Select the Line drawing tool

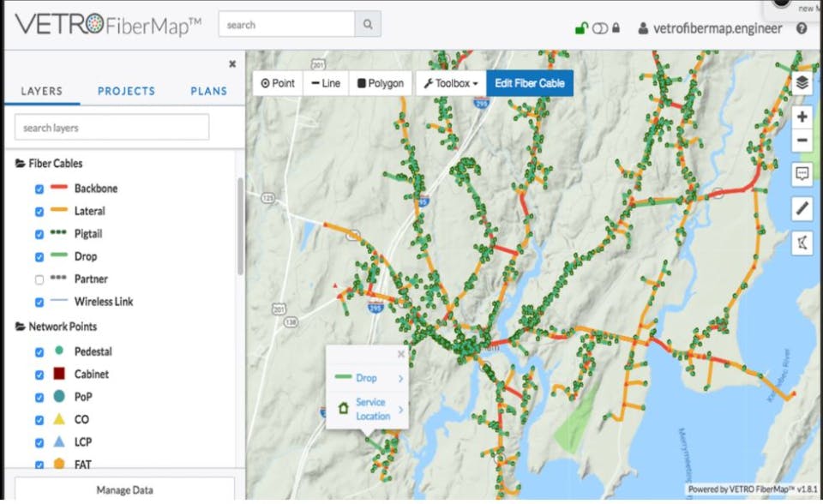(325, 83)
